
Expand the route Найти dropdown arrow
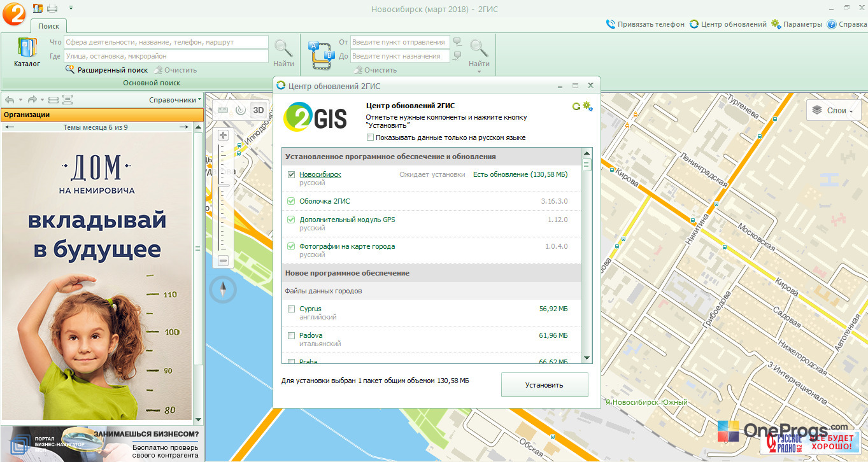point(479,71)
